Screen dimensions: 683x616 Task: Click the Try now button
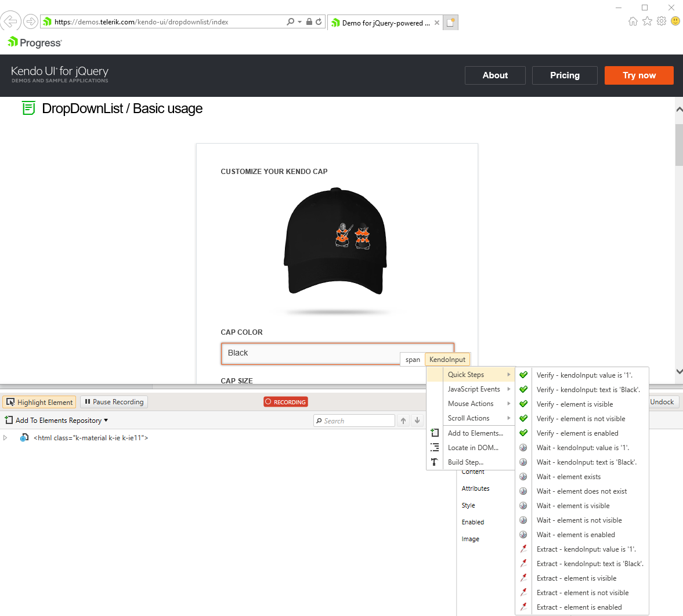(x=639, y=75)
